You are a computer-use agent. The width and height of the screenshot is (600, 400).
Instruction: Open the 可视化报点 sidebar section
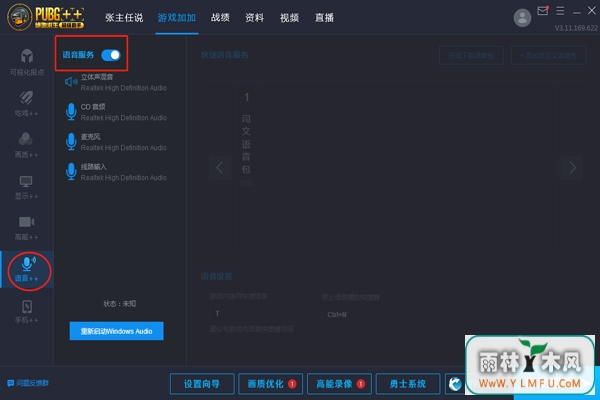(27, 62)
